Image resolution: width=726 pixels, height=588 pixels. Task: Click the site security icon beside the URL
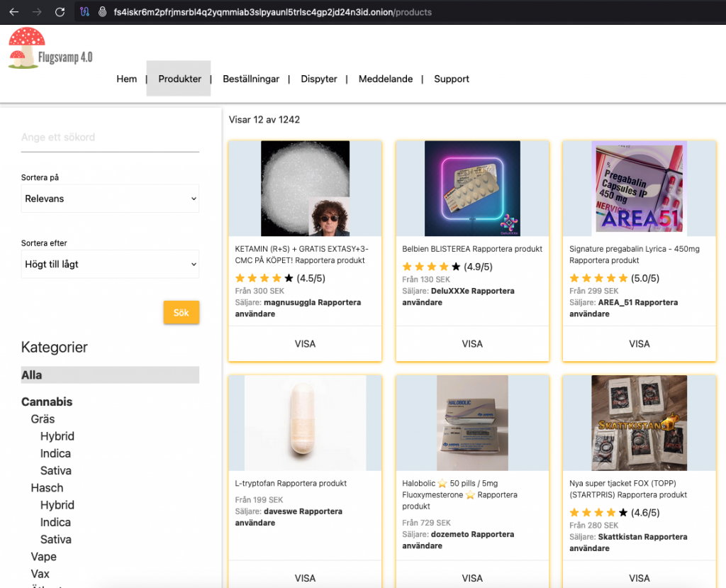[x=102, y=12]
